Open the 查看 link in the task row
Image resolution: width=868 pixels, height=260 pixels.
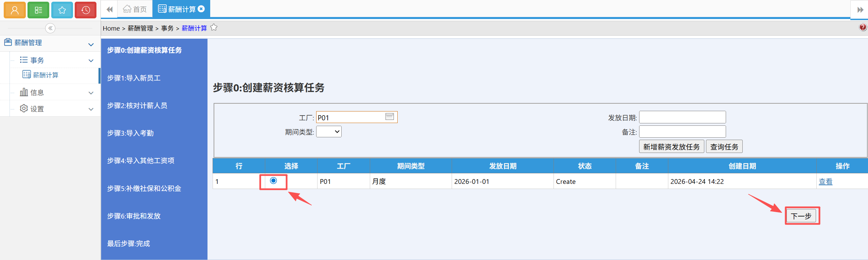(x=825, y=181)
